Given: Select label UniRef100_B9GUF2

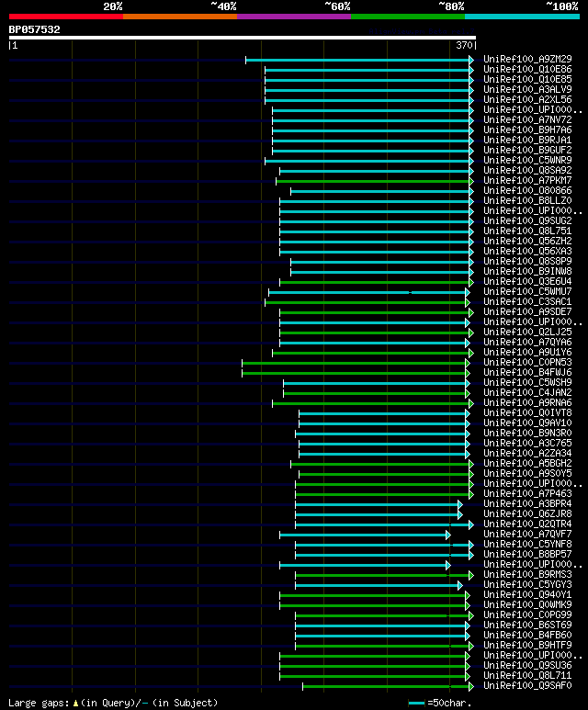Looking at the screenshot, I should click(527, 150).
